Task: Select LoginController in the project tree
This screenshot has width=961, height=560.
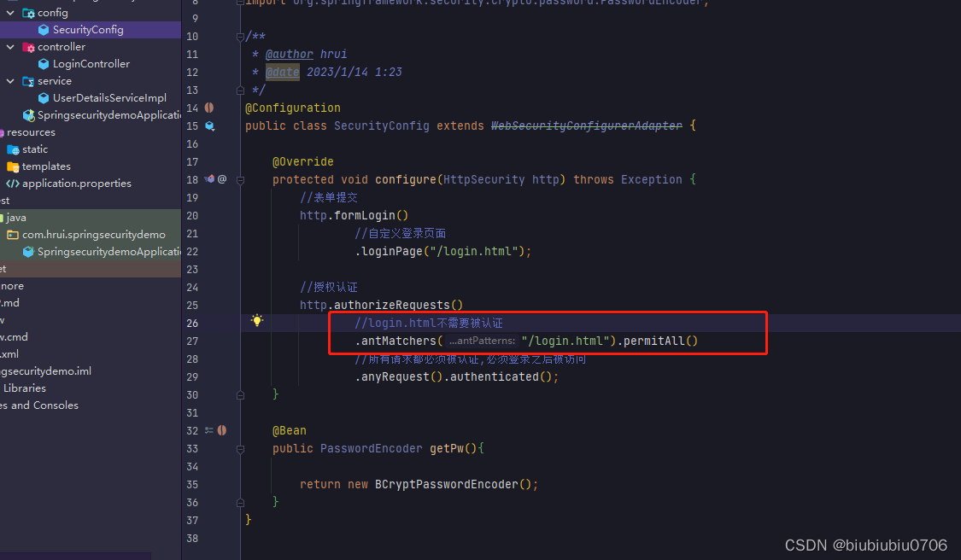Action: 91,64
